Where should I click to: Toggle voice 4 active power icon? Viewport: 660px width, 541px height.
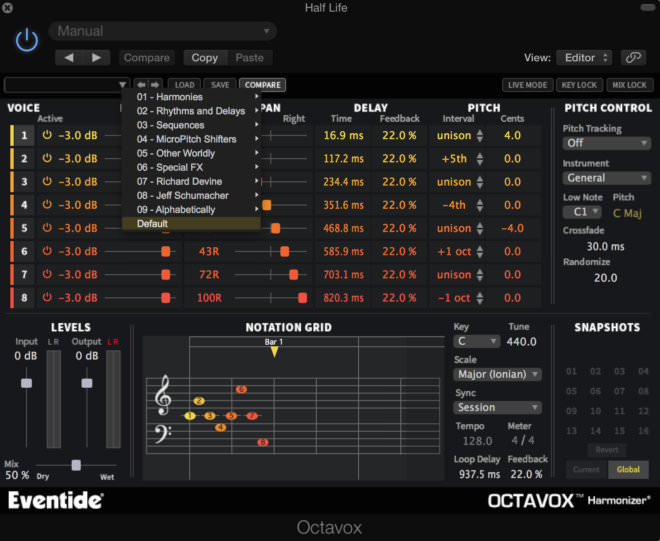[x=47, y=205]
